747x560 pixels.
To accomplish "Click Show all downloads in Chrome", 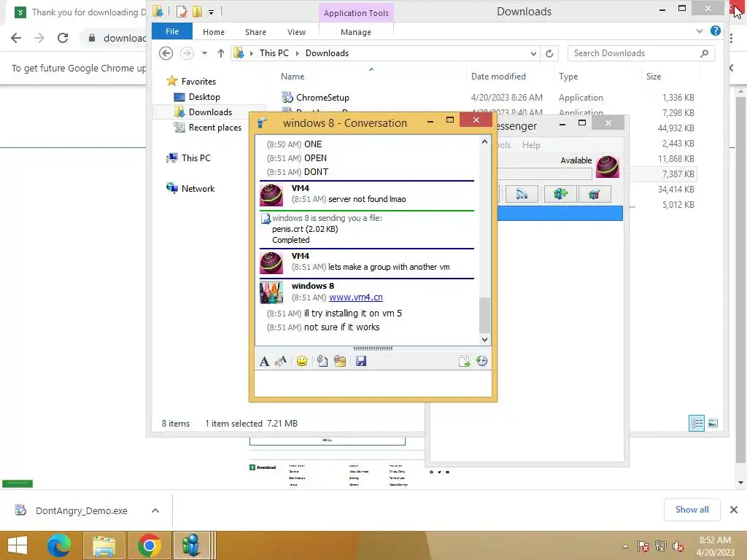I will tap(692, 510).
